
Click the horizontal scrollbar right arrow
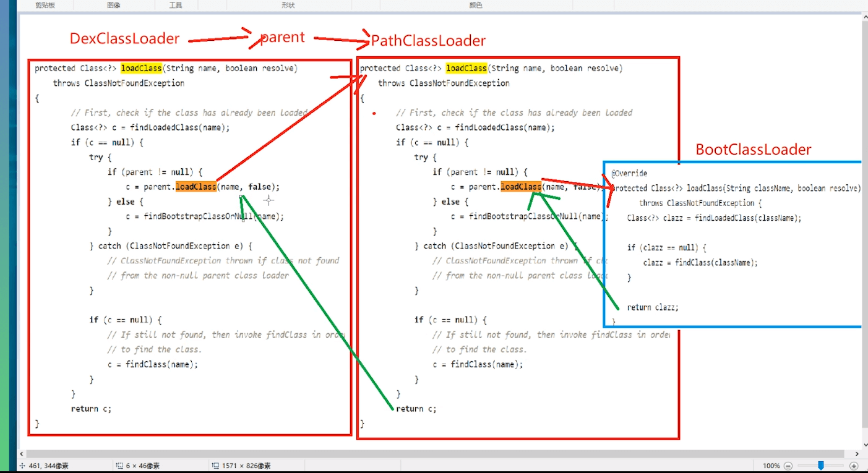coord(857,454)
